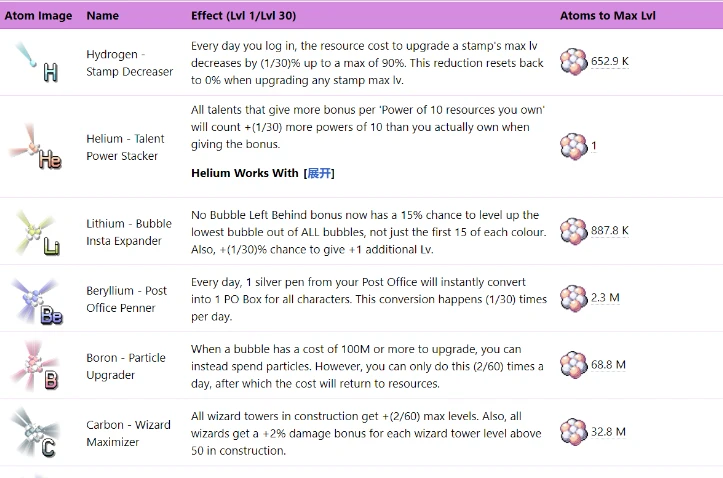The image size is (723, 478).
Task: Click the Beryllium atom image
Action: point(37,300)
